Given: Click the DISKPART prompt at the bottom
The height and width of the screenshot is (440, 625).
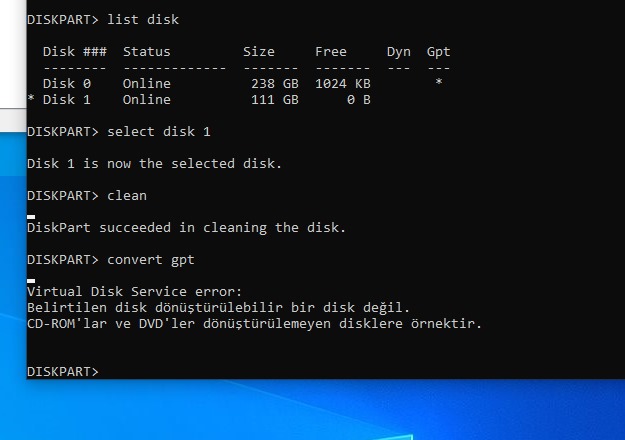Looking at the screenshot, I should (x=63, y=371).
